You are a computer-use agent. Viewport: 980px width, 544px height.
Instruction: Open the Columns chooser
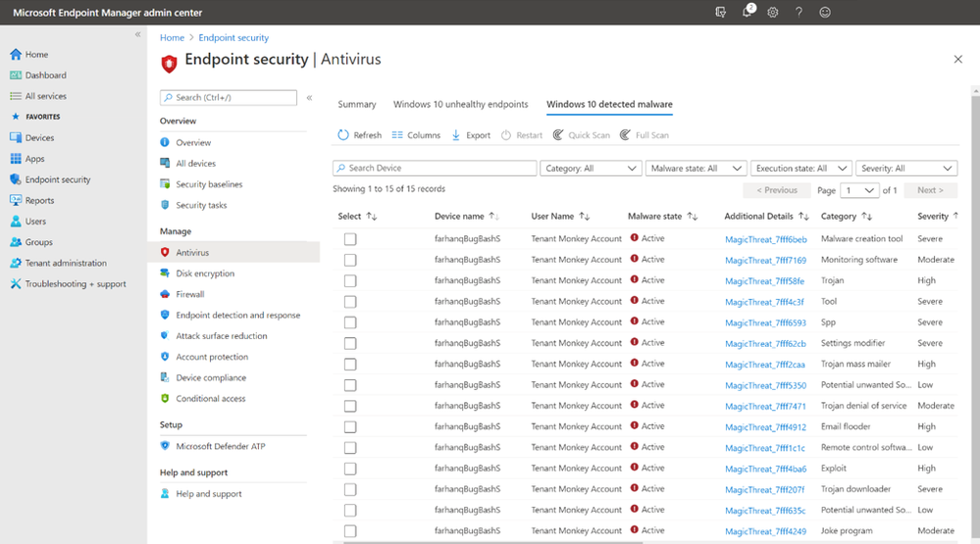click(416, 135)
